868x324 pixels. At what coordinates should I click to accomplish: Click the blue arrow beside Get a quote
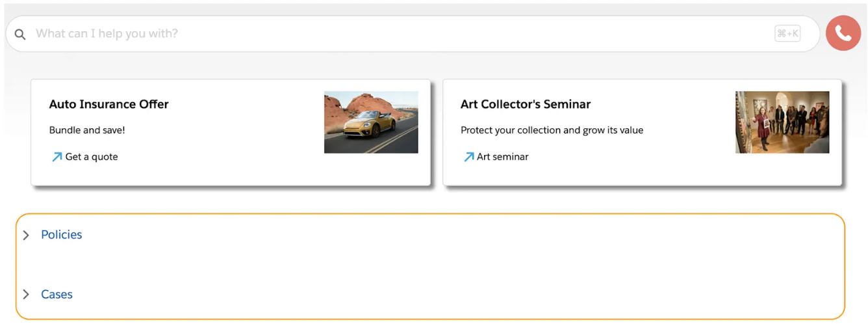tap(57, 157)
